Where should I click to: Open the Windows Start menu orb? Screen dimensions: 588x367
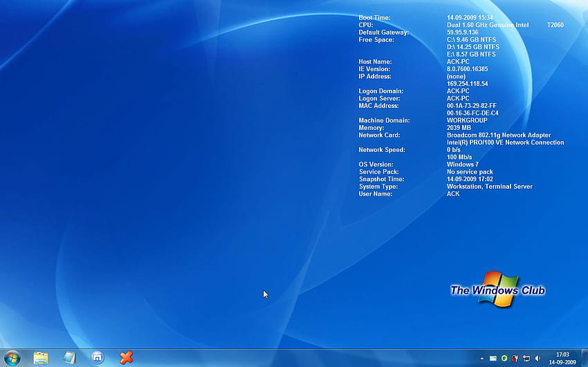coord(12,358)
